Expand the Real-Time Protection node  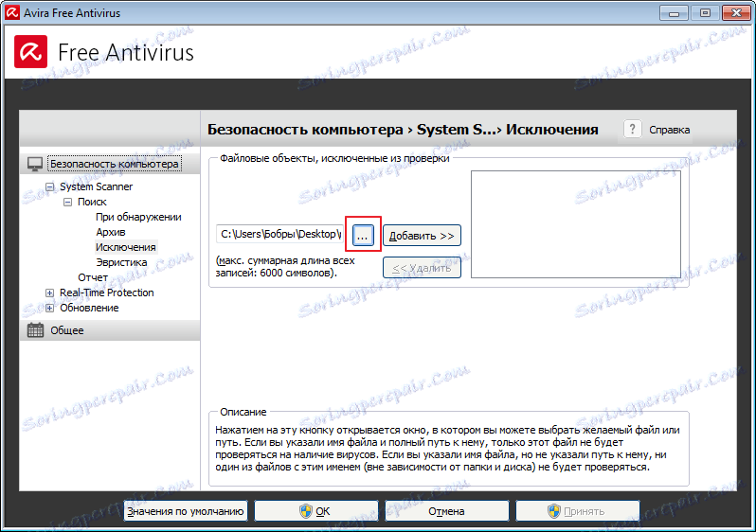[x=49, y=293]
